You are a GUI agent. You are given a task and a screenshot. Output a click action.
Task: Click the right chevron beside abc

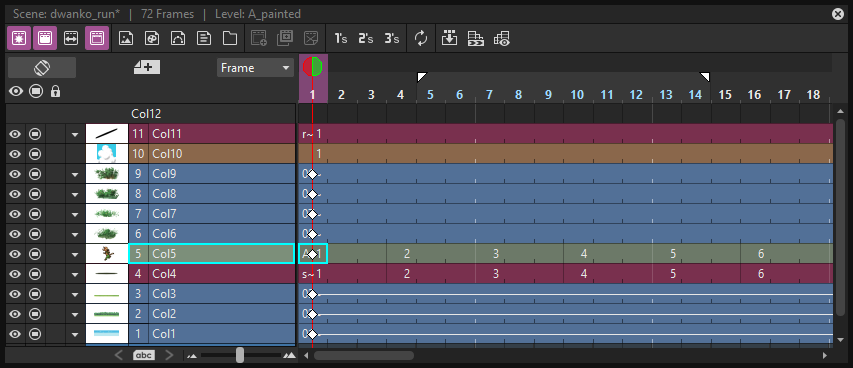coord(169,355)
